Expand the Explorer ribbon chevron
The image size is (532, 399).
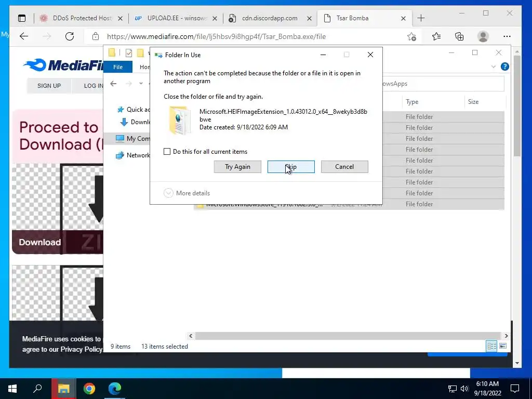point(494,66)
